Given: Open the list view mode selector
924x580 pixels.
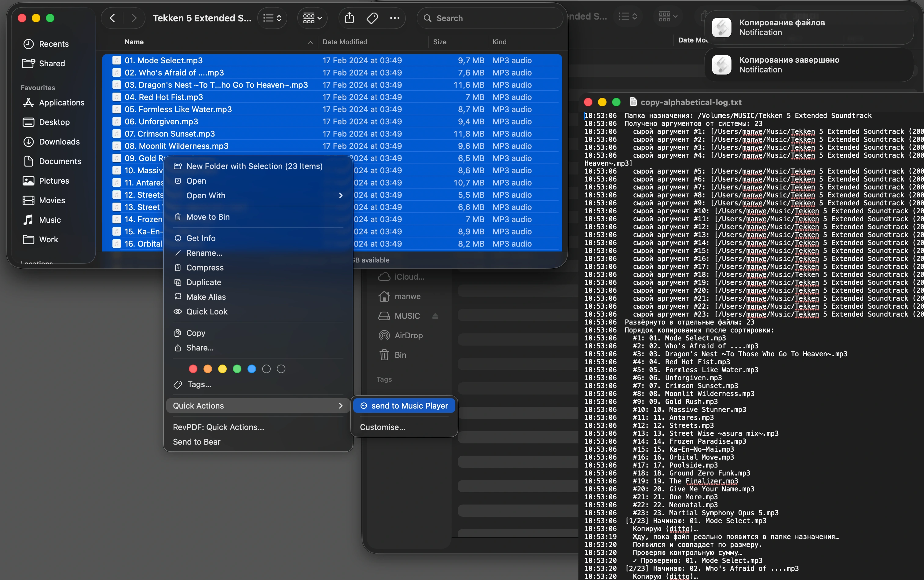Looking at the screenshot, I should pyautogui.click(x=272, y=18).
